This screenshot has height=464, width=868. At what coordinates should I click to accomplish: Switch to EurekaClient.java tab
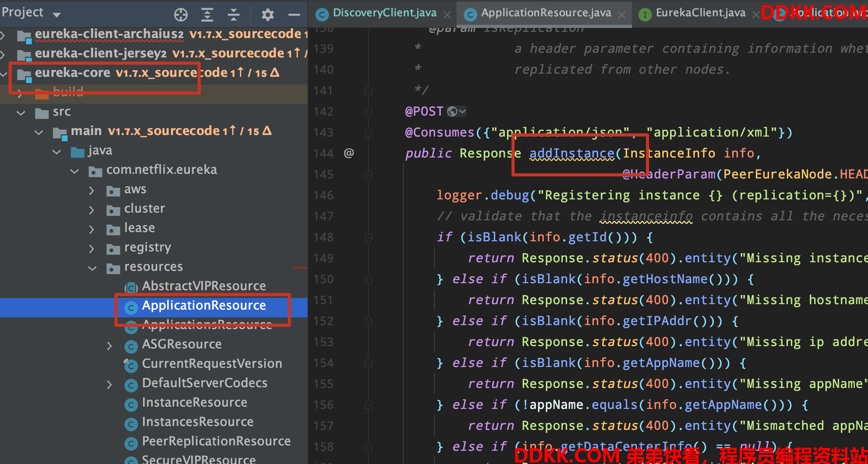click(700, 13)
